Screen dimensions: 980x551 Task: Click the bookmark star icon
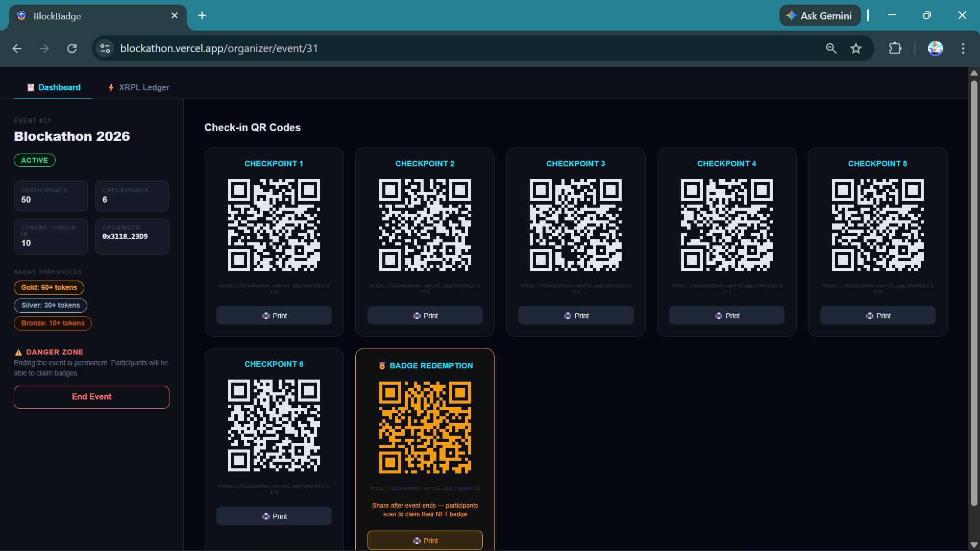tap(856, 48)
